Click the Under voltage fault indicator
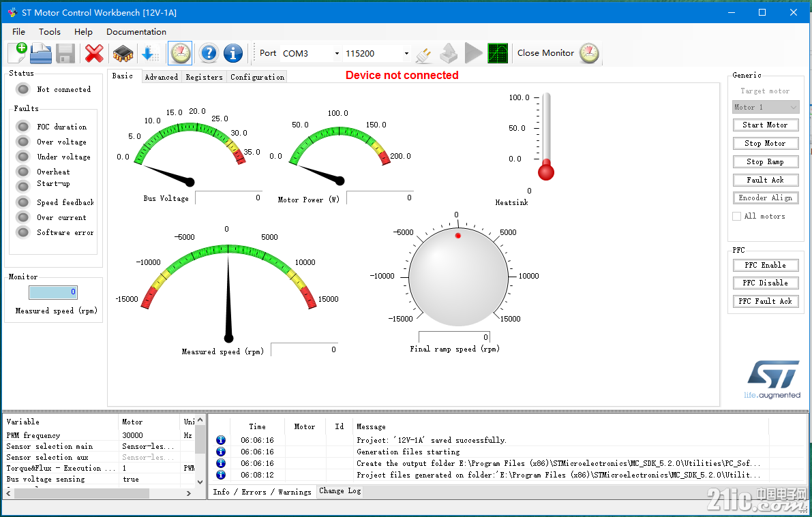Viewport: 812px width, 517px height. tap(22, 157)
